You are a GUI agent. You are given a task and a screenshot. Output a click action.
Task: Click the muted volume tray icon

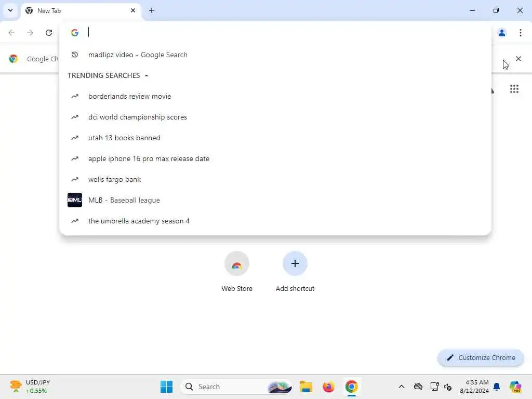[x=448, y=387]
